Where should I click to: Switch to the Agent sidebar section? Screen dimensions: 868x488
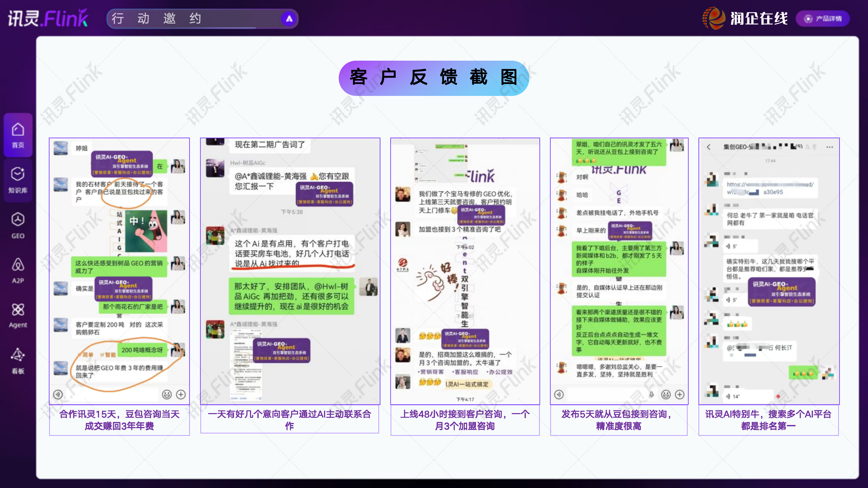(18, 315)
